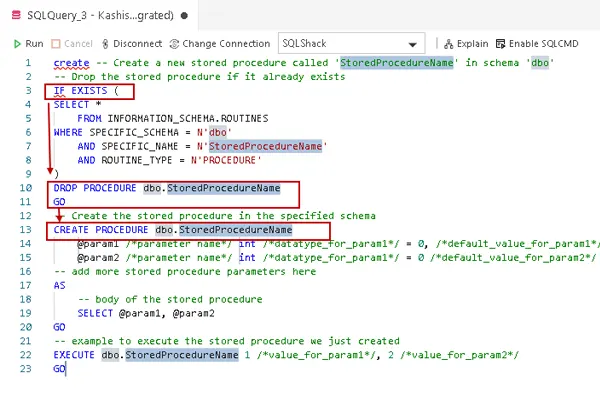Click the Cancel stop square icon
Image resolution: width=600 pixels, height=400 pixels.
point(56,44)
